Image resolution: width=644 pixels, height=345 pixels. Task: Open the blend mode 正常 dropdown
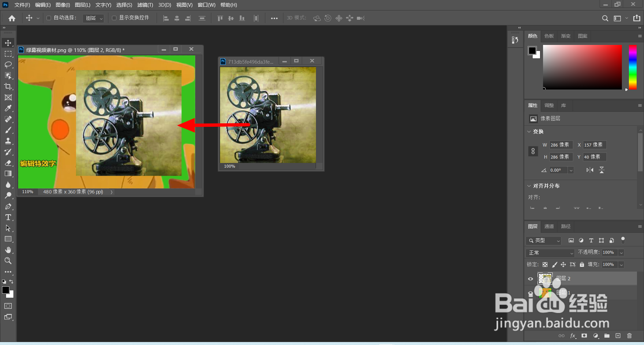pyautogui.click(x=550, y=253)
